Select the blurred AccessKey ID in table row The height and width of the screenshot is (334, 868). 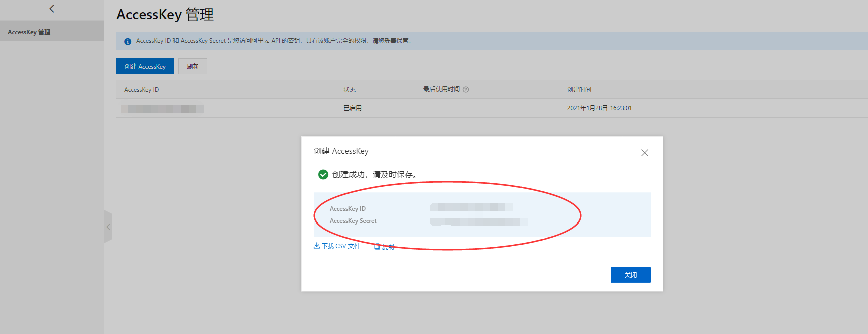[162, 109]
